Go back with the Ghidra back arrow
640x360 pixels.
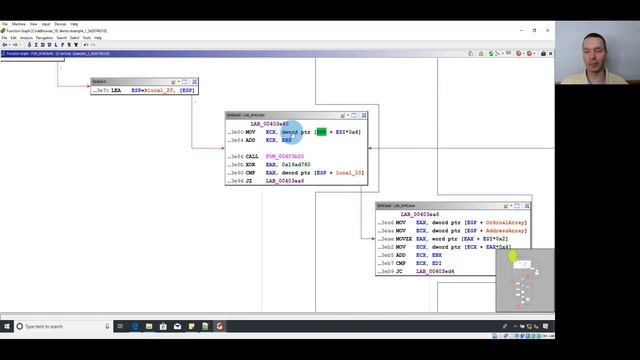coord(4,45)
